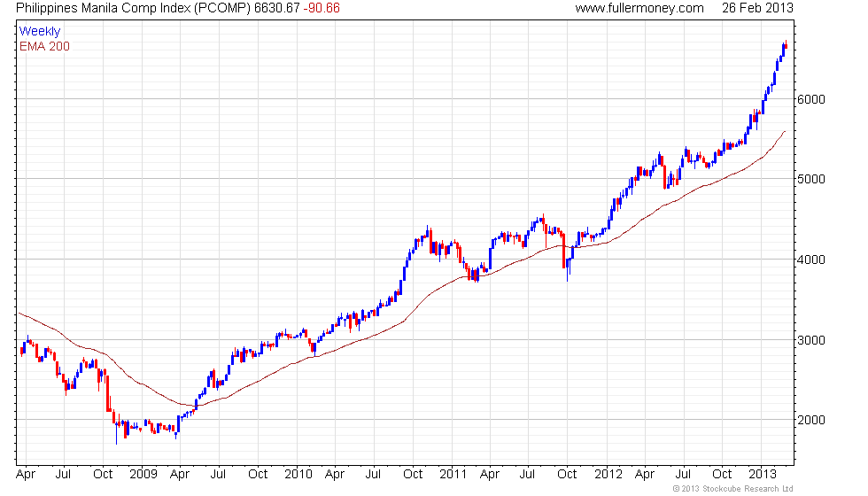Screen dimensions: 868x496
Task: Click the 5000 y-axis label
Action: 811,179
